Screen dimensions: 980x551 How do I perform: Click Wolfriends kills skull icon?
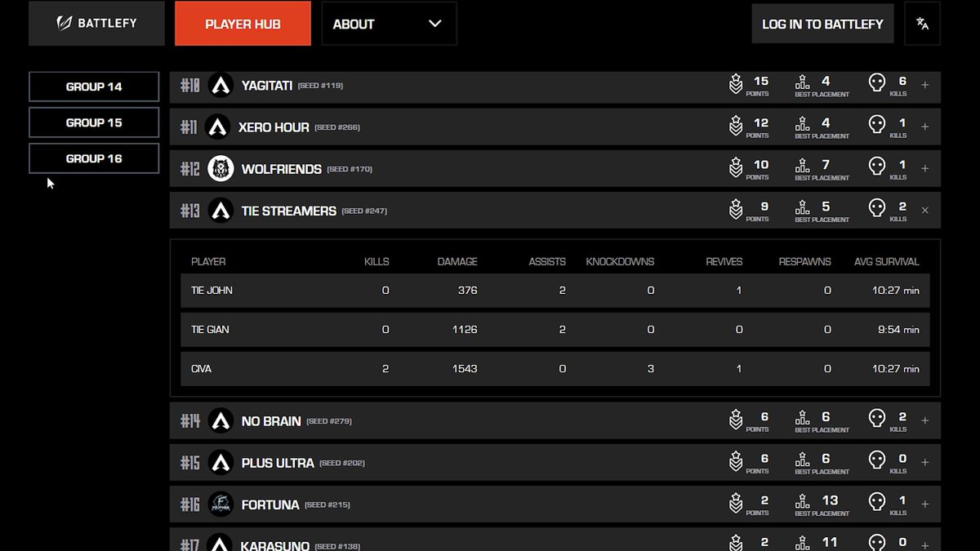[x=876, y=167]
